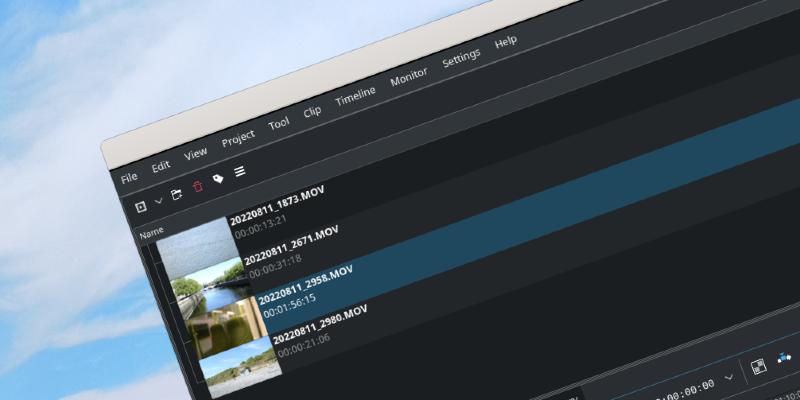The image size is (800, 400).
Task: Click the red Delete Clip trash icon
Action: pos(197,186)
